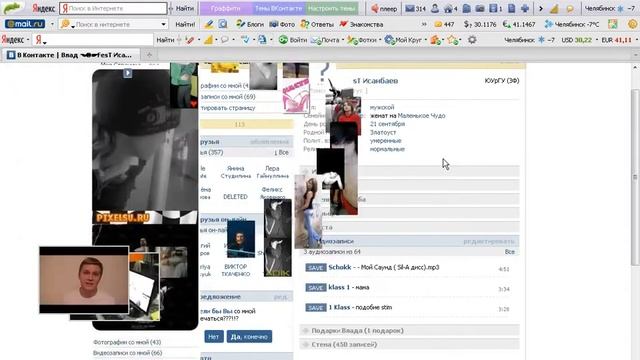Focus the Mail.ru search field
Image resolution: width=640 pixels, height=360 pixels.
[113, 24]
